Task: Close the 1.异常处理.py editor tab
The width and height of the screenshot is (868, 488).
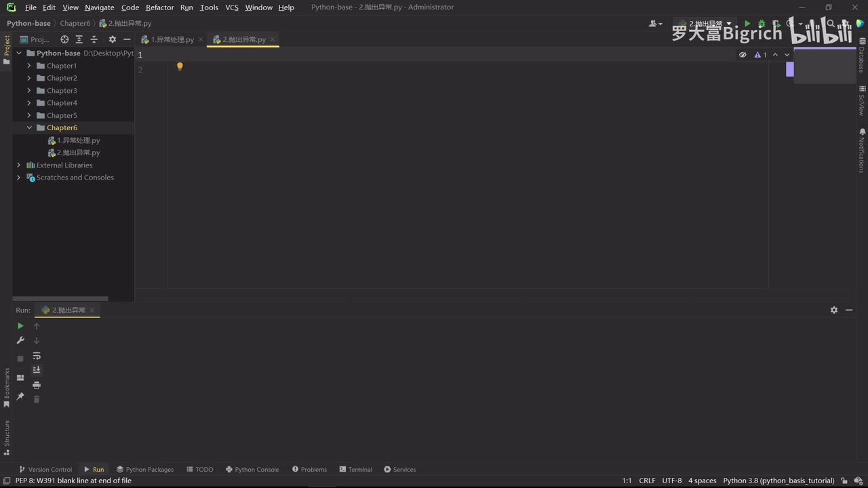Action: click(201, 39)
